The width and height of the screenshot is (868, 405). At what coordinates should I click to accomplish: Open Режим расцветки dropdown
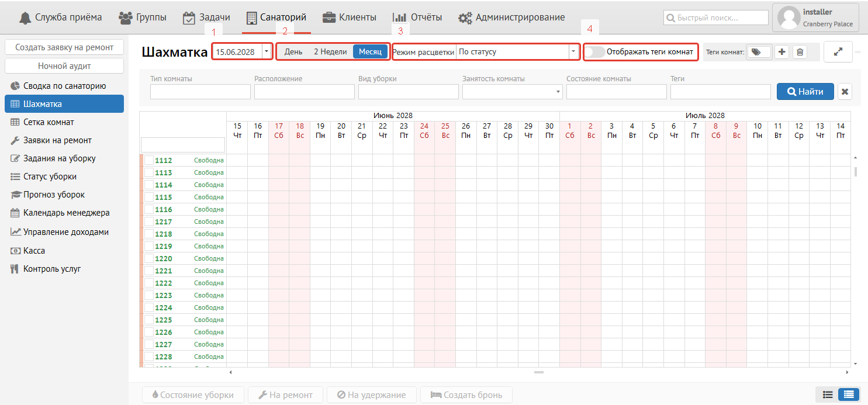click(518, 52)
